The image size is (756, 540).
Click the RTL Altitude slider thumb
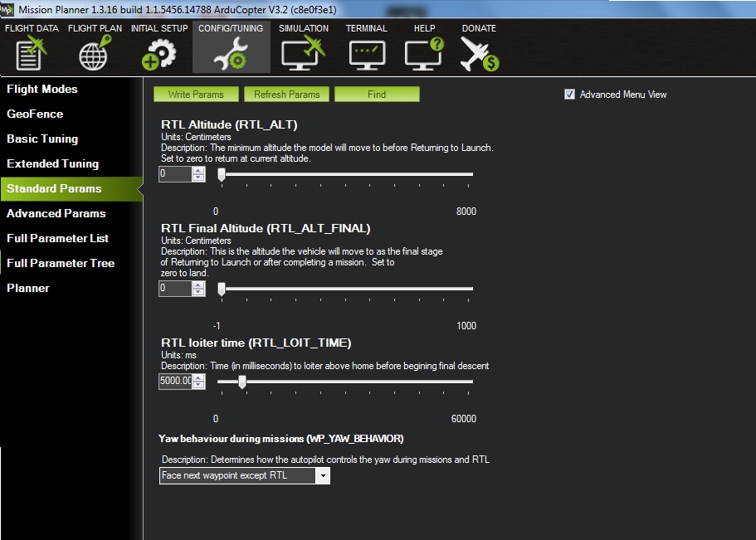pos(222,174)
